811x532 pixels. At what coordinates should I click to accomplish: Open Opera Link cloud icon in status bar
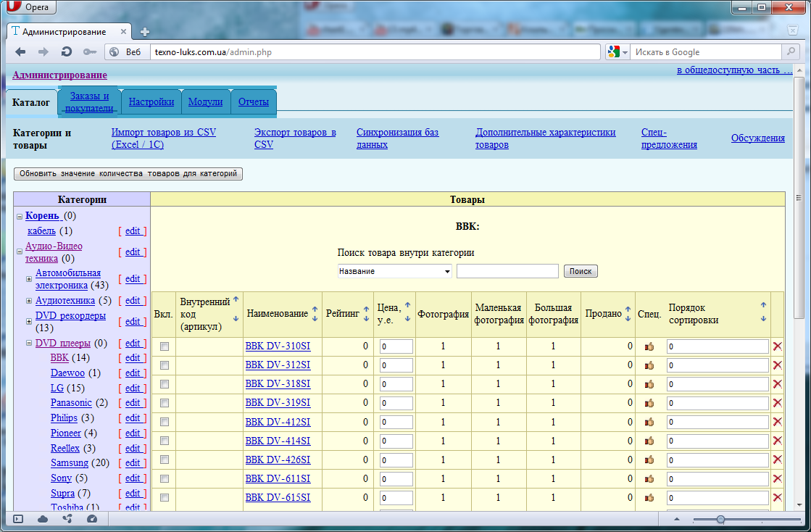click(x=43, y=519)
